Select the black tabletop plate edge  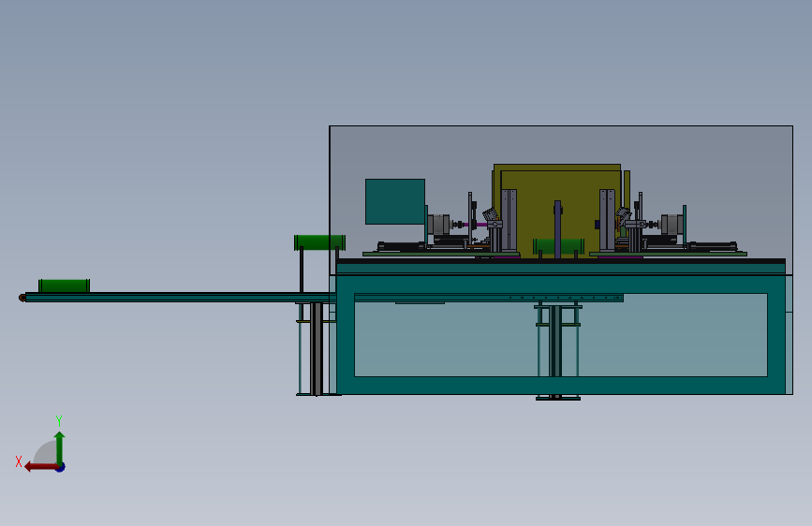point(561,261)
